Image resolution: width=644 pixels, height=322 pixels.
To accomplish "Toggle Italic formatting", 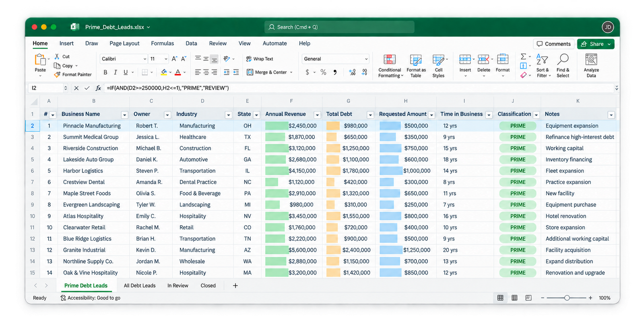I will [x=116, y=72].
